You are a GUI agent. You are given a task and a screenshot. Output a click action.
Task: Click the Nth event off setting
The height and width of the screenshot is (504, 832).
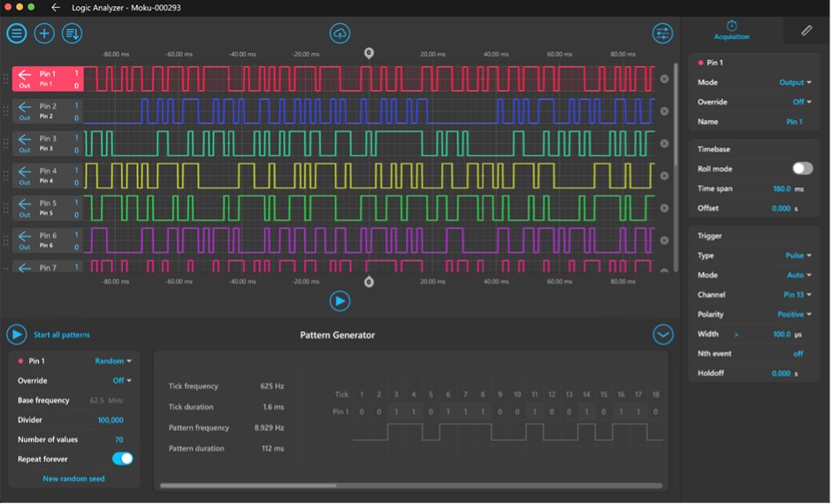[x=798, y=354]
